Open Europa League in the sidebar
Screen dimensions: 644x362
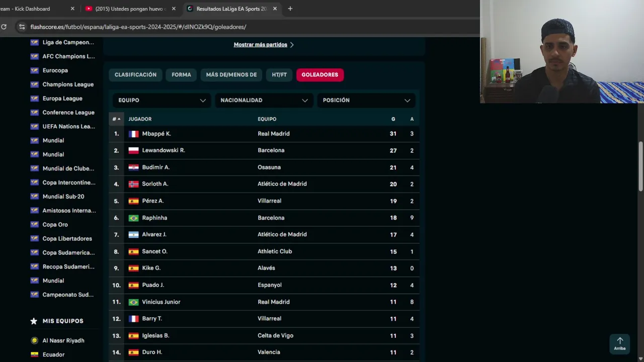(x=62, y=99)
